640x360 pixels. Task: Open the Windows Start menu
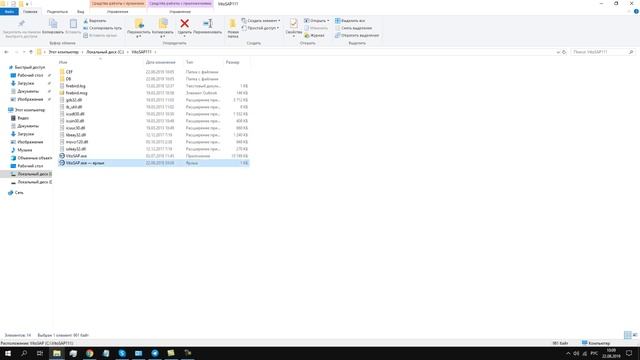pyautogui.click(x=8, y=353)
